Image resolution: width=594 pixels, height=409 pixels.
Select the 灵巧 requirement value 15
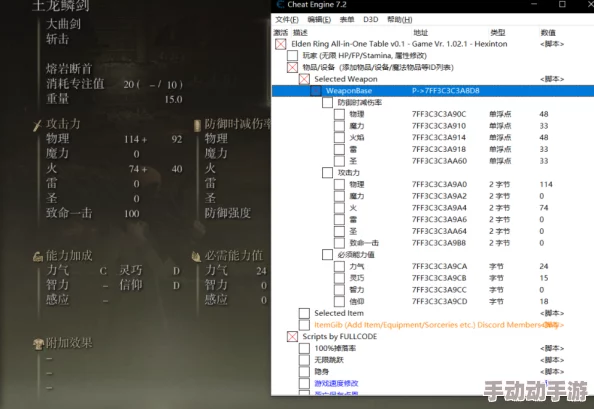pos(544,278)
